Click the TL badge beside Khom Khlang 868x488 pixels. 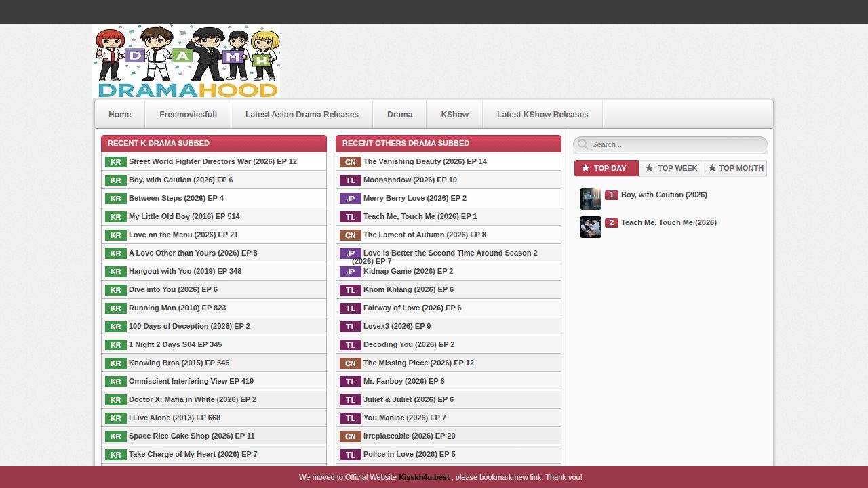pos(351,290)
